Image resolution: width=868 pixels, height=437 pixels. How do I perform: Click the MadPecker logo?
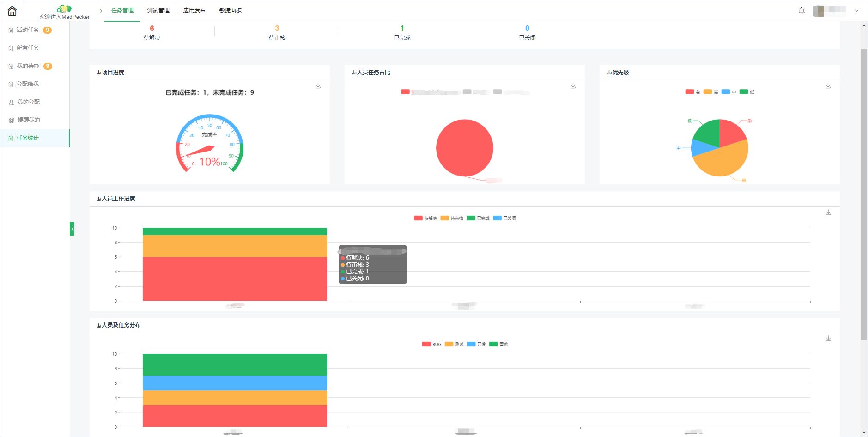coord(64,9)
